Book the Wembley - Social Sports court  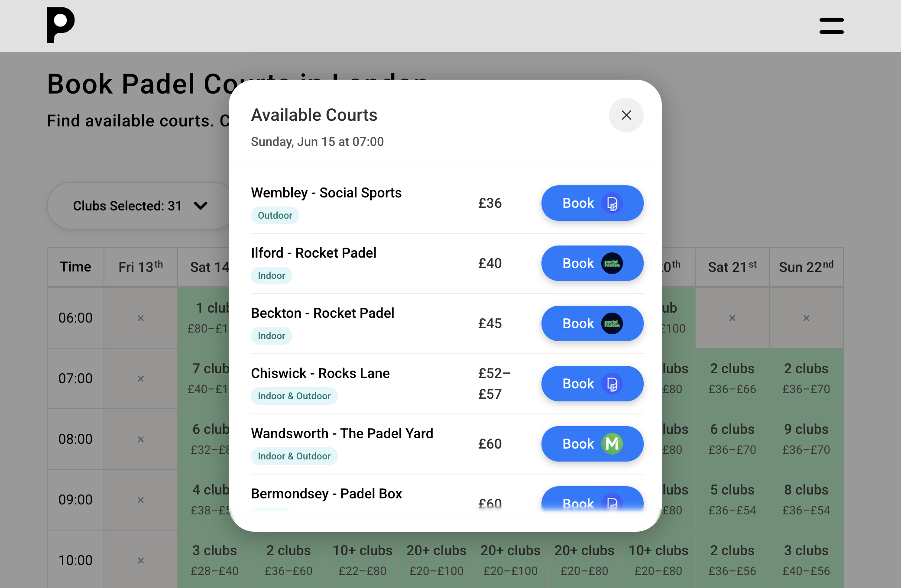click(592, 203)
